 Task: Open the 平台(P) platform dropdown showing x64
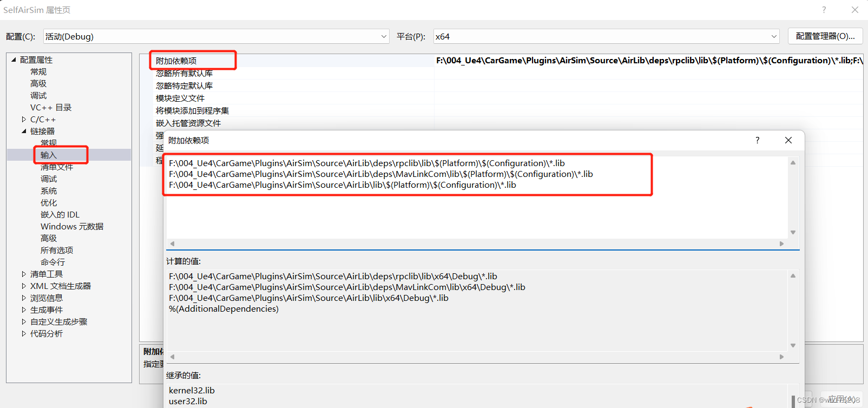606,36
